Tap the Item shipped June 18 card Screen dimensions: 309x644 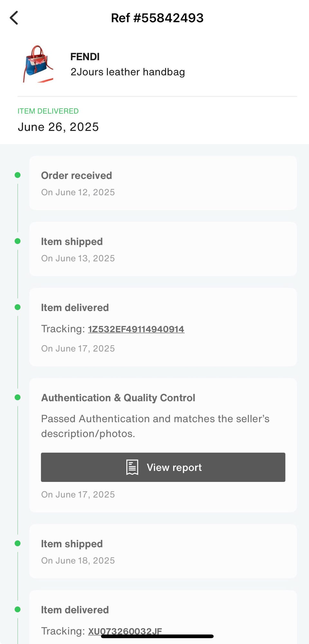(x=163, y=551)
